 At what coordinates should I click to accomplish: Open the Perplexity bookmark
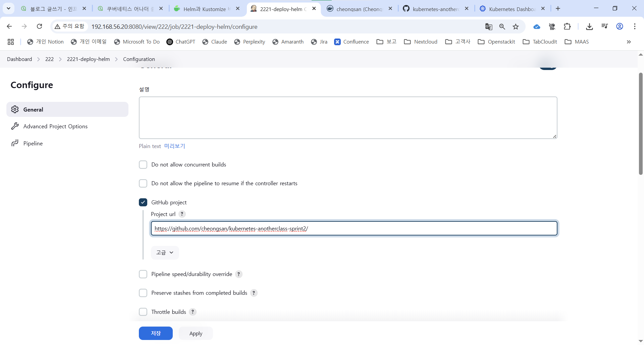point(250,42)
